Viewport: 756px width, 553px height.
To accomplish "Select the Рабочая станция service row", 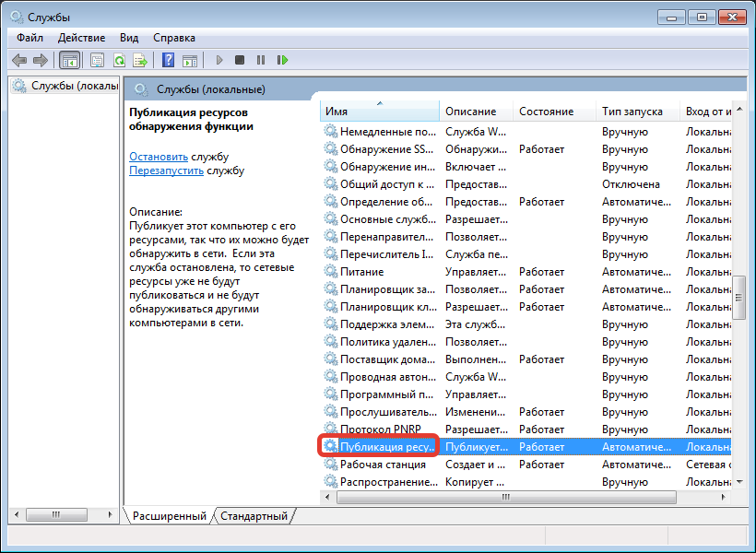I will coord(382,465).
